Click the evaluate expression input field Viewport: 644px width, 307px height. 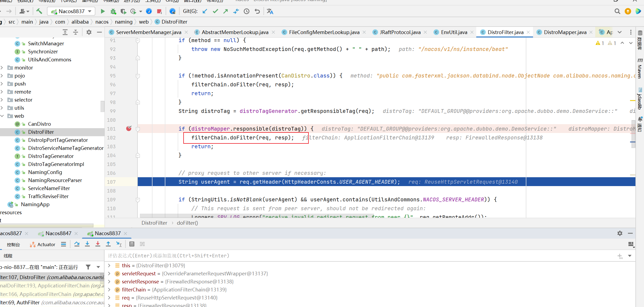[268, 256]
